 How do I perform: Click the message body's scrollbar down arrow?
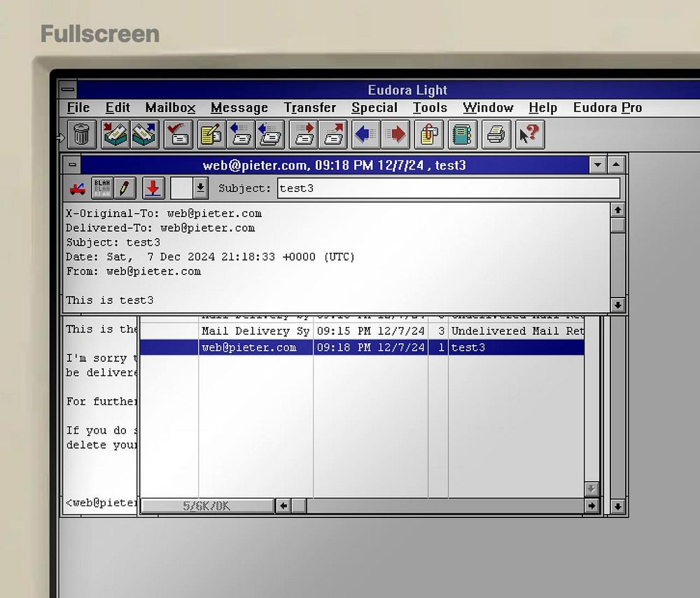[617, 305]
